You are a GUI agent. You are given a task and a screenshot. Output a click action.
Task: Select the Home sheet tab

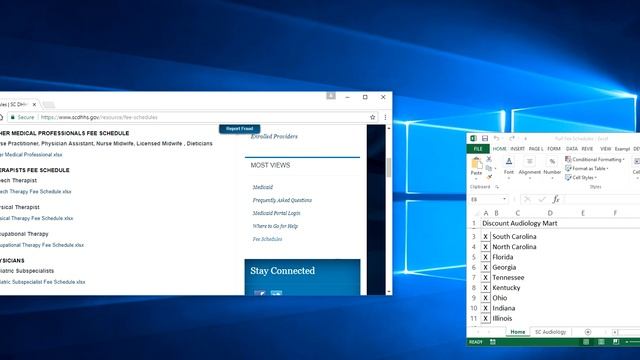(x=518, y=332)
